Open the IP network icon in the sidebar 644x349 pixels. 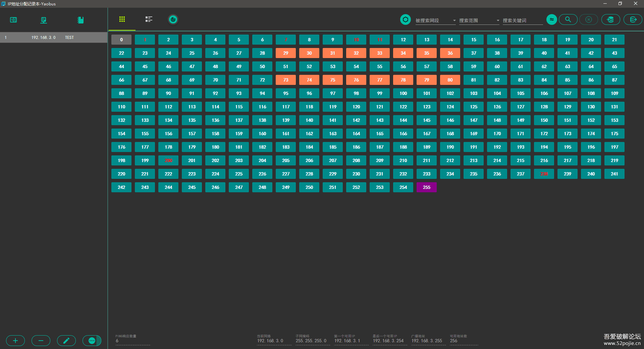click(x=44, y=20)
